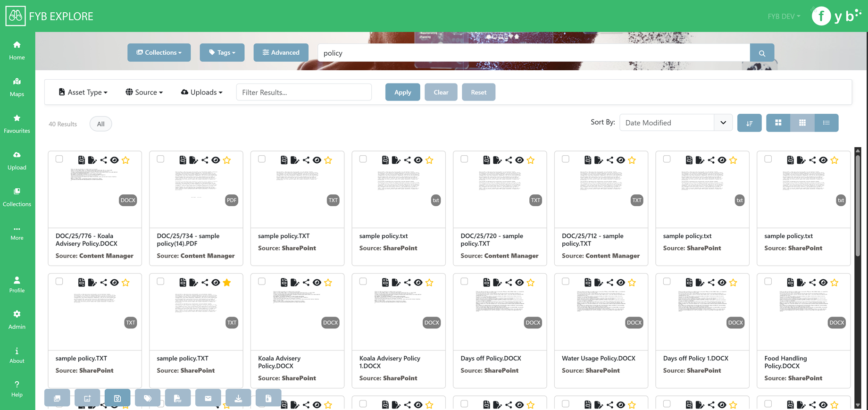
Task: Click the Clear button
Action: click(441, 92)
